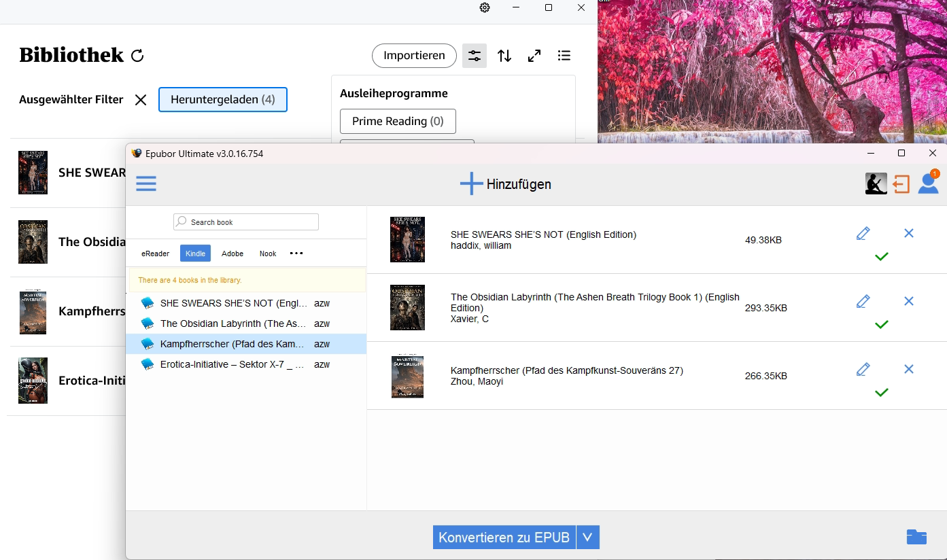Show more sources via the three dots
This screenshot has height=560, width=947.
[x=296, y=253]
